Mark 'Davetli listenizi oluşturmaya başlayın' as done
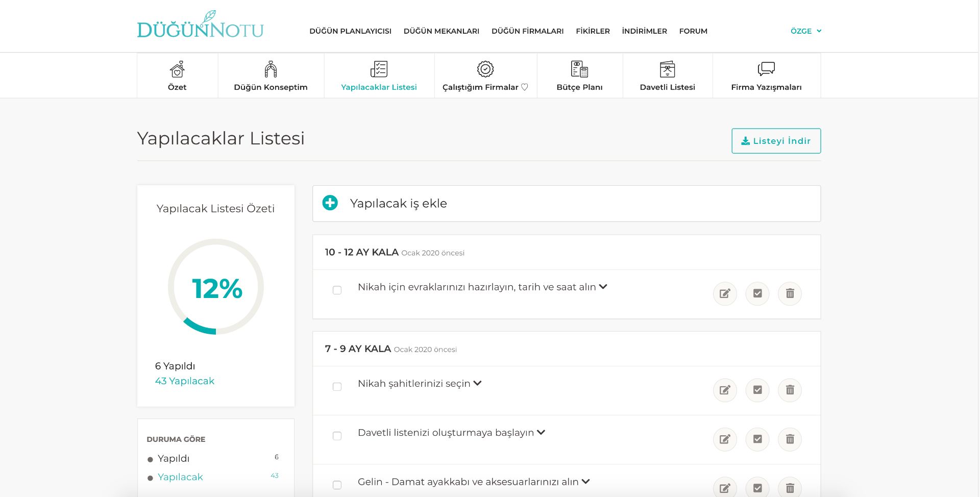Screen dimensions: 980x497 (757, 439)
